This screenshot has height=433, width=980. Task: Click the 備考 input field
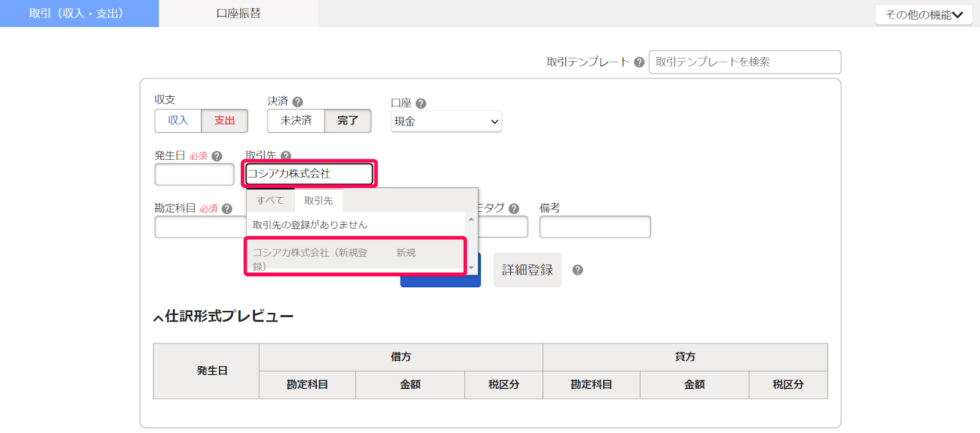tap(595, 227)
